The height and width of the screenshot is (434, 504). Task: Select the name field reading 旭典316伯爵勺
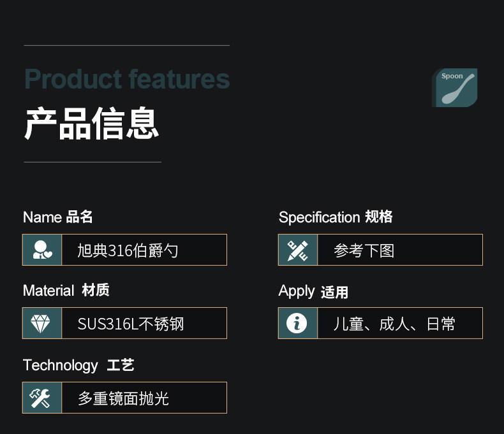pyautogui.click(x=144, y=250)
